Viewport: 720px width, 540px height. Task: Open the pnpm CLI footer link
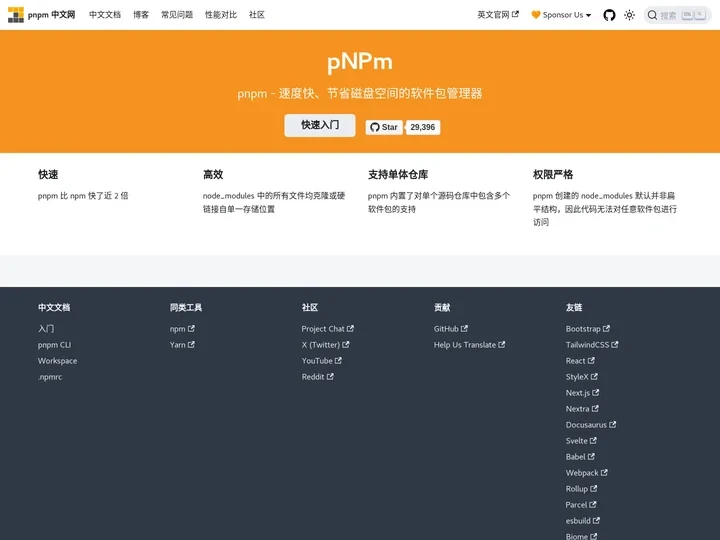coord(54,345)
